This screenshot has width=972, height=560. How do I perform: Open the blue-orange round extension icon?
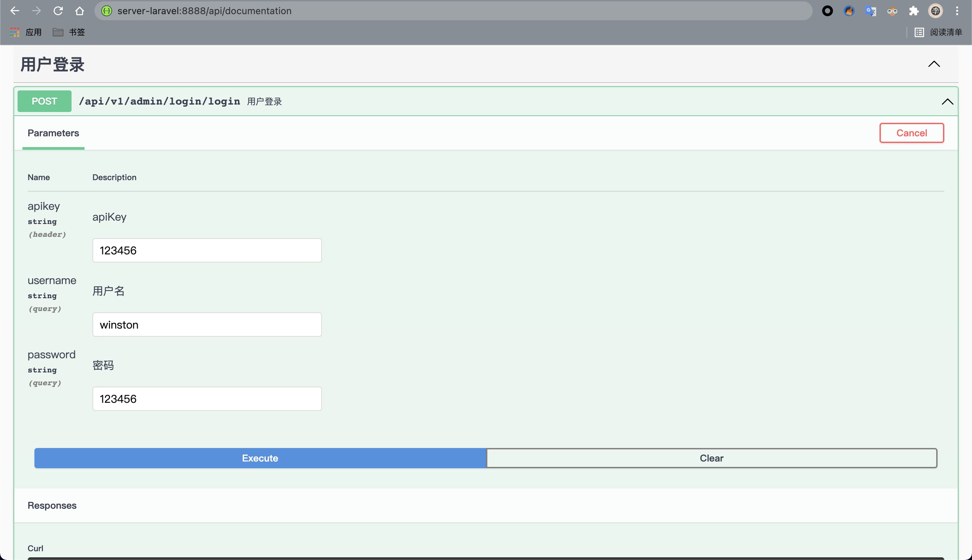pyautogui.click(x=849, y=11)
